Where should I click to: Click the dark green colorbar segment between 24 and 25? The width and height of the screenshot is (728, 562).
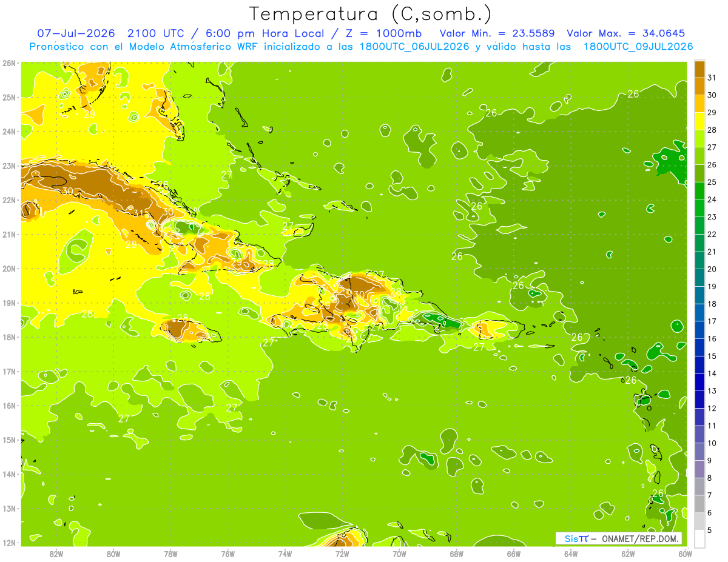[699, 190]
